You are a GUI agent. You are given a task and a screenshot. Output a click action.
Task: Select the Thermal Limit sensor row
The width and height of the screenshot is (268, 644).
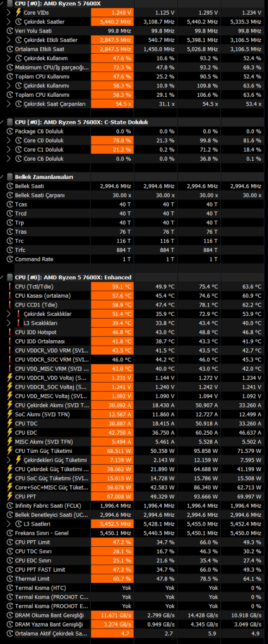pos(134,579)
